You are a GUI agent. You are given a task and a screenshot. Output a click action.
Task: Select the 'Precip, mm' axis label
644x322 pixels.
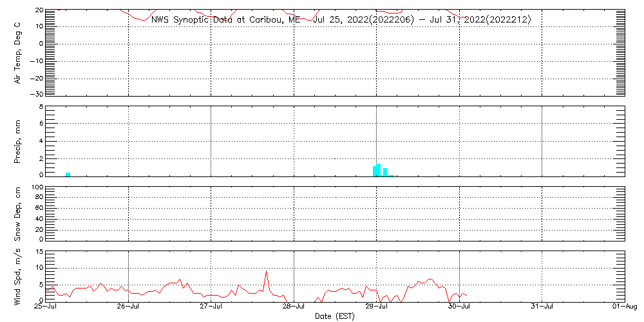(18, 140)
